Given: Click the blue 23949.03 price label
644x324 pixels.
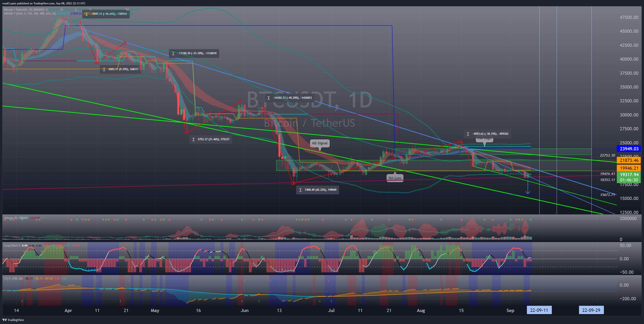Looking at the screenshot, I should click(629, 149).
